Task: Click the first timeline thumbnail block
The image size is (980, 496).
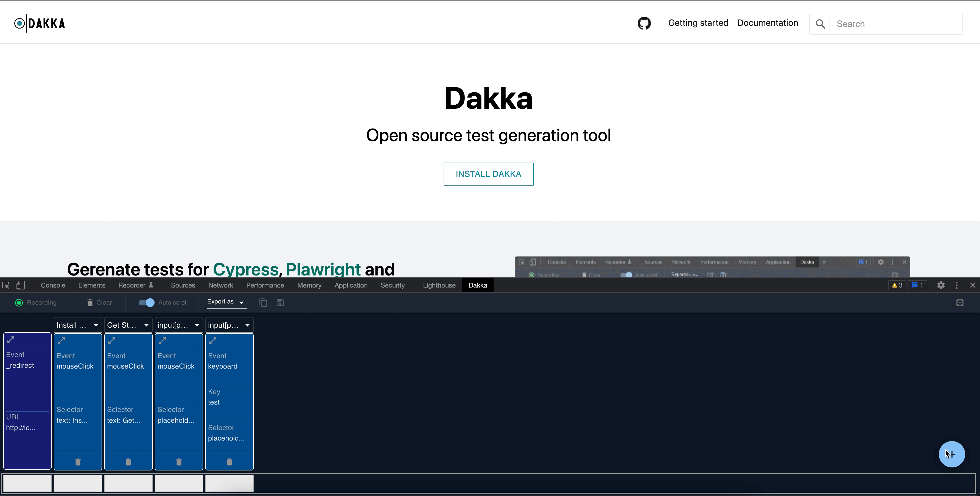Action: [x=27, y=483]
